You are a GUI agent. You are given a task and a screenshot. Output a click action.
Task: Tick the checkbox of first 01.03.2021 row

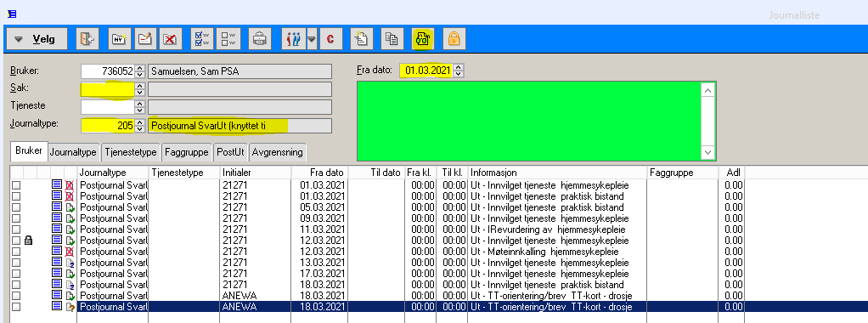16,185
